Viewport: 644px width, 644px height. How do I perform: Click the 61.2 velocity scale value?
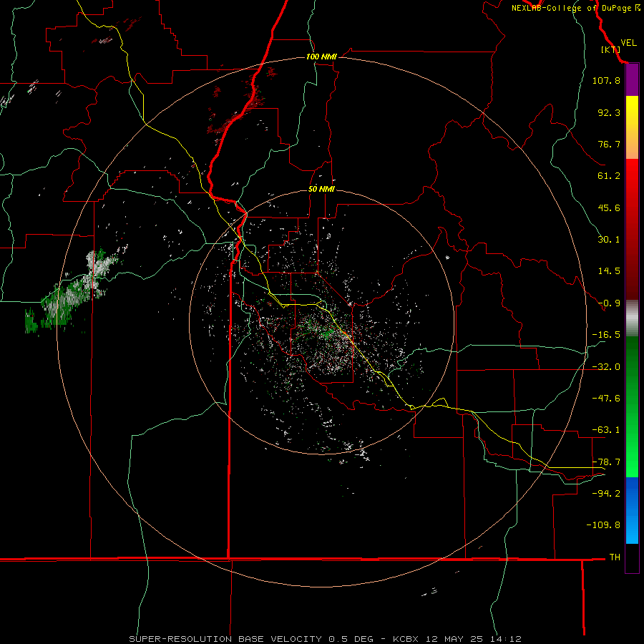click(x=609, y=176)
